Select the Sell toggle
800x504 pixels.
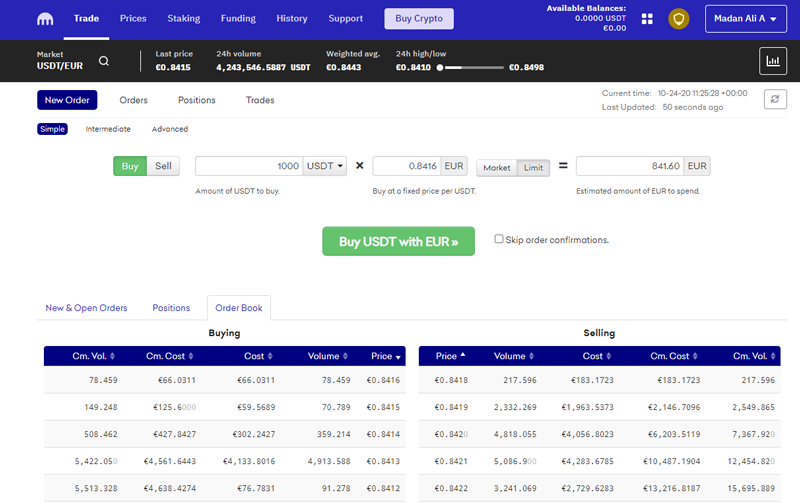(x=163, y=166)
